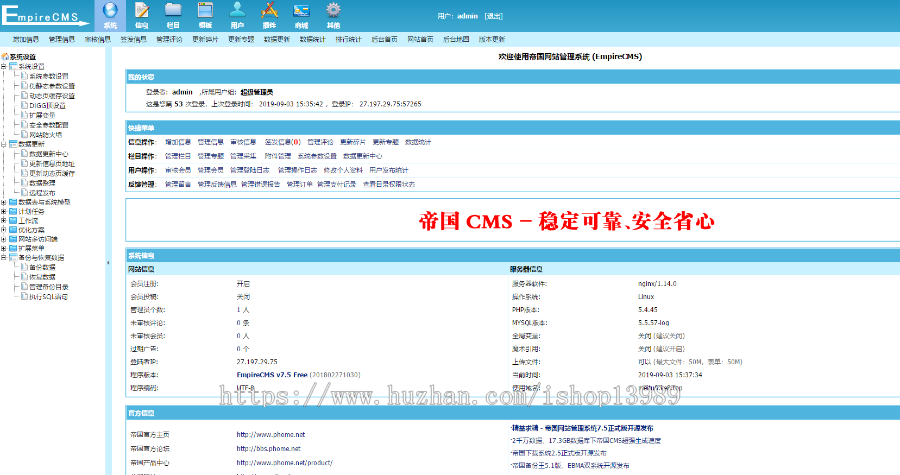This screenshot has height=475, width=900.
Task: Open 管理操作日志 quick menu link
Action: pyautogui.click(x=297, y=170)
